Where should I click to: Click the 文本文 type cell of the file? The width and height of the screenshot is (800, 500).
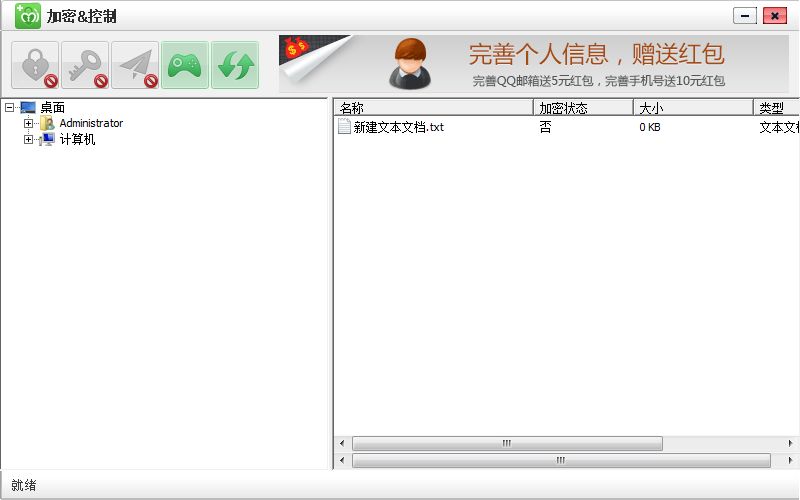click(x=779, y=127)
